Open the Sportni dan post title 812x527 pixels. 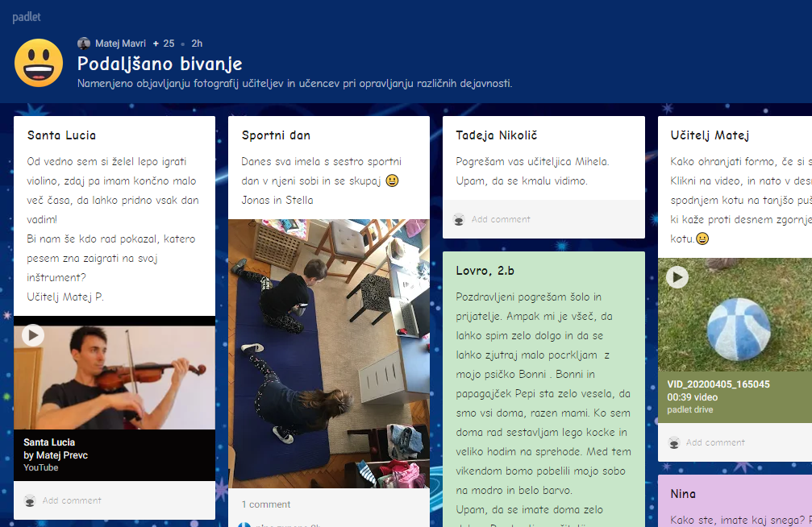click(x=276, y=135)
